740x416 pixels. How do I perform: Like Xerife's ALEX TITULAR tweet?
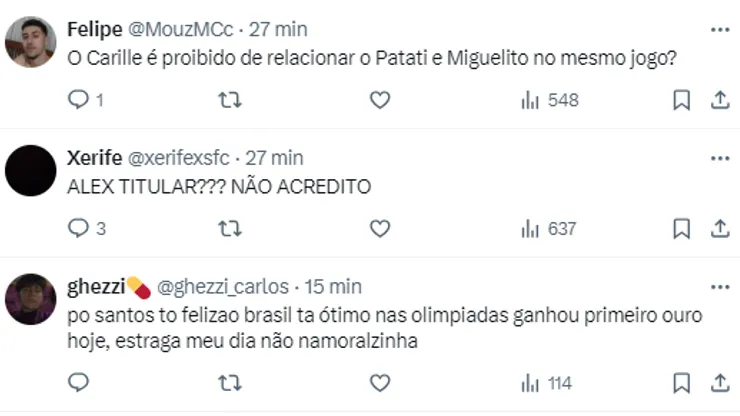coord(380,229)
